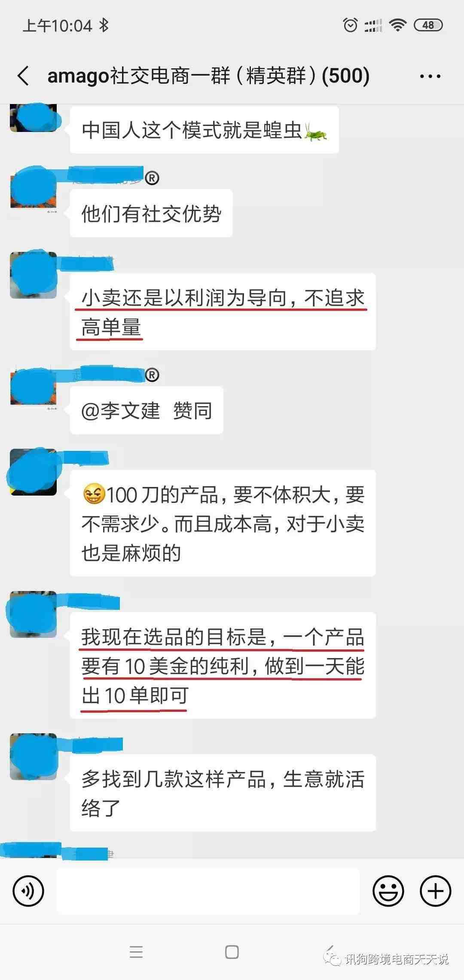Tap the alarm clock status icon
The height and width of the screenshot is (980, 464).
click(x=350, y=25)
